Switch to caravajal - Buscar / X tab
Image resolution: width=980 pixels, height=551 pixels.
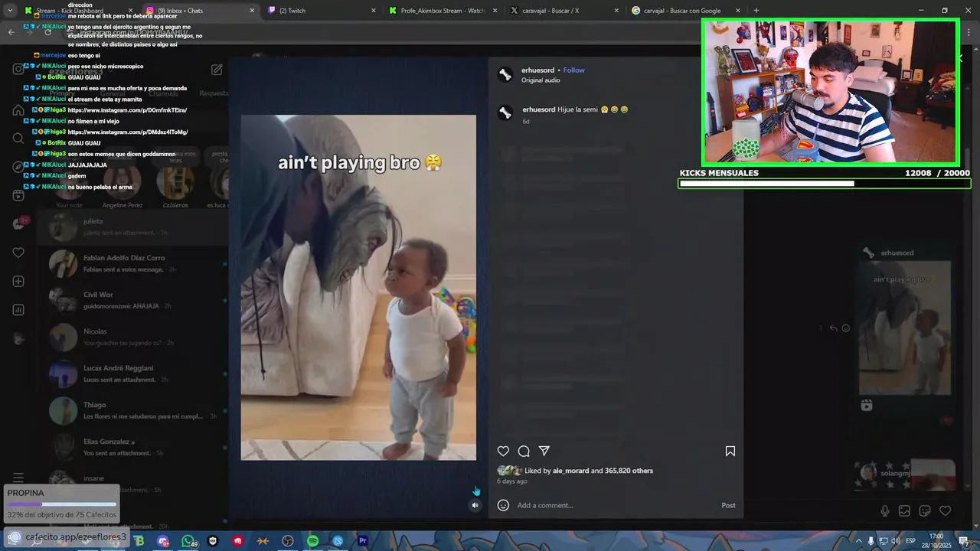(x=566, y=11)
